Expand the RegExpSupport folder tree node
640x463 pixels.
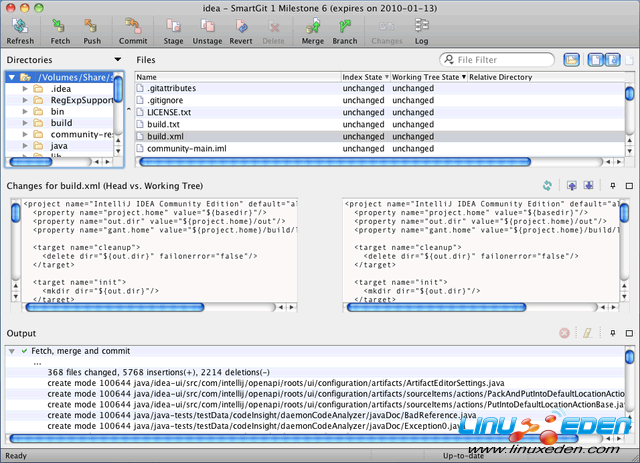tap(25, 100)
